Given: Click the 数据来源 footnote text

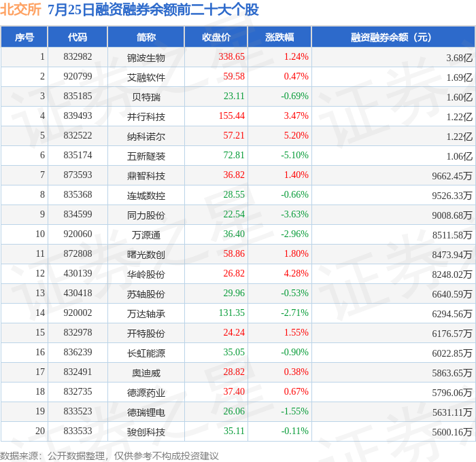Looking at the screenshot, I should pyautogui.click(x=109, y=456).
